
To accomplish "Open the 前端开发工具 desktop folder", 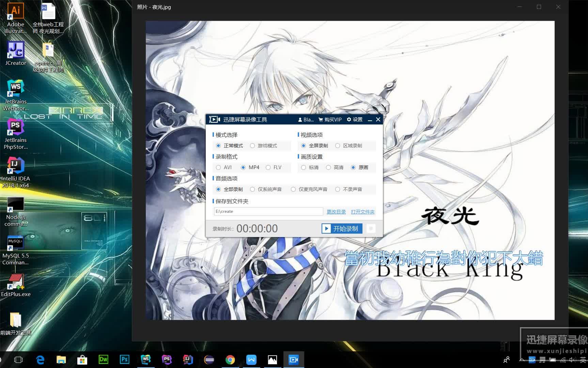I will 16,324.
